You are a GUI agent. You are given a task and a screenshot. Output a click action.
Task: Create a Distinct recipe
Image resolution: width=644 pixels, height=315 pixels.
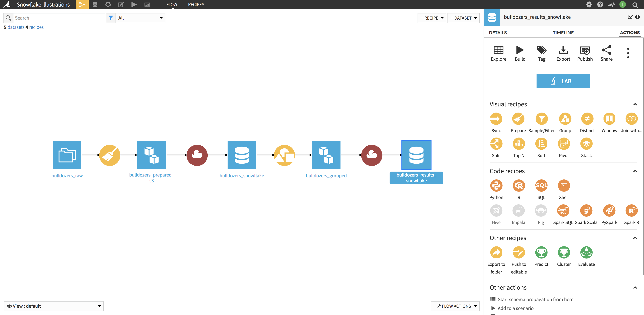(x=587, y=119)
